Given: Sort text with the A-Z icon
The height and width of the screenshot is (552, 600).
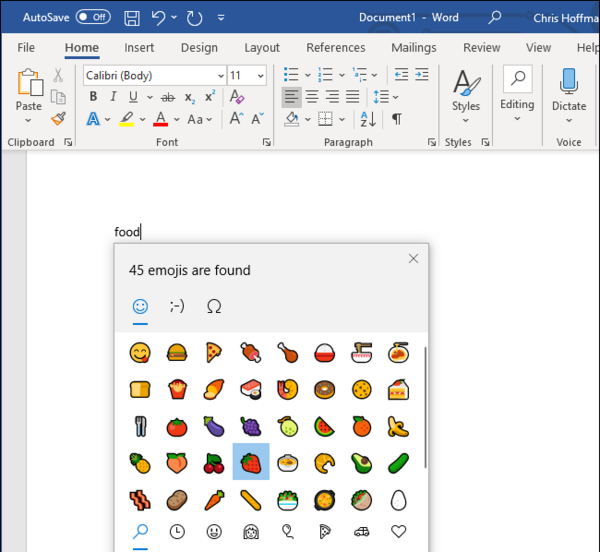Looking at the screenshot, I should pos(368,119).
